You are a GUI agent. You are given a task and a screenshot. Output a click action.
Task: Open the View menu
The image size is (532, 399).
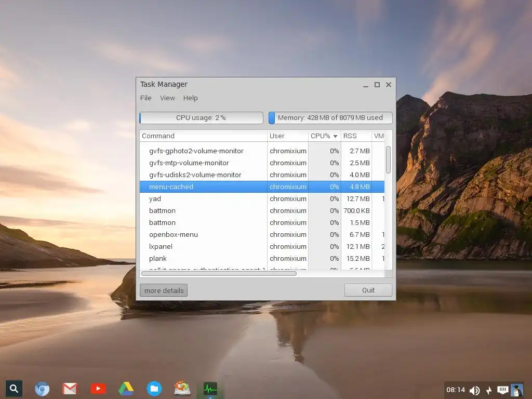(167, 98)
